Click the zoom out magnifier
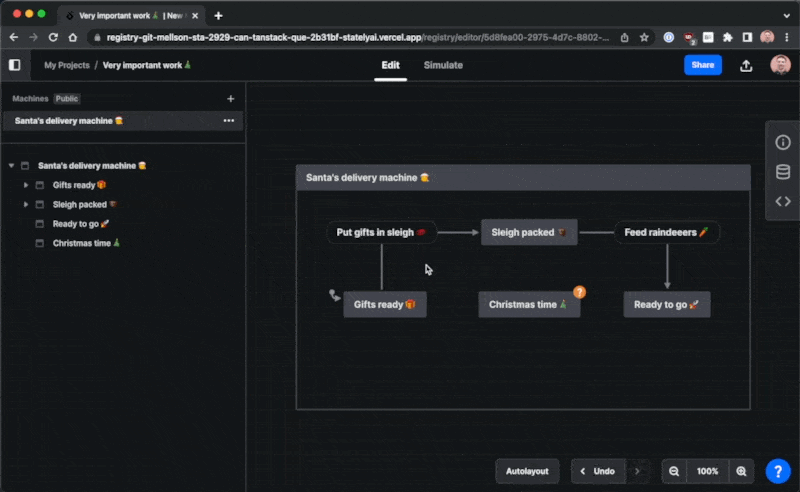The width and height of the screenshot is (800, 492). [674, 471]
